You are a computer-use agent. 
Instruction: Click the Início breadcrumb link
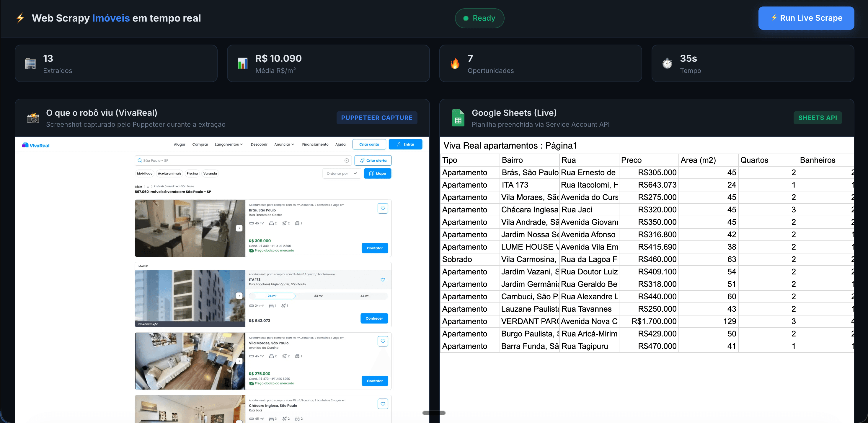[x=138, y=186]
